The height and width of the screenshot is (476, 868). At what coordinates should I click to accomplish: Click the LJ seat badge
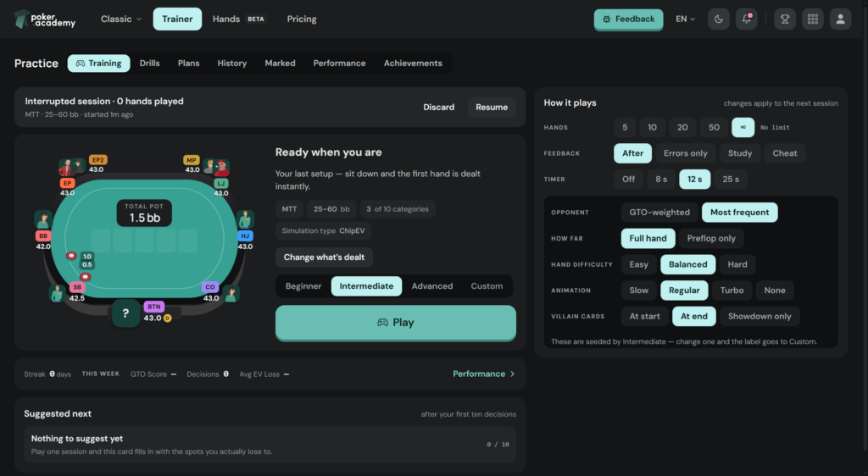point(221,183)
